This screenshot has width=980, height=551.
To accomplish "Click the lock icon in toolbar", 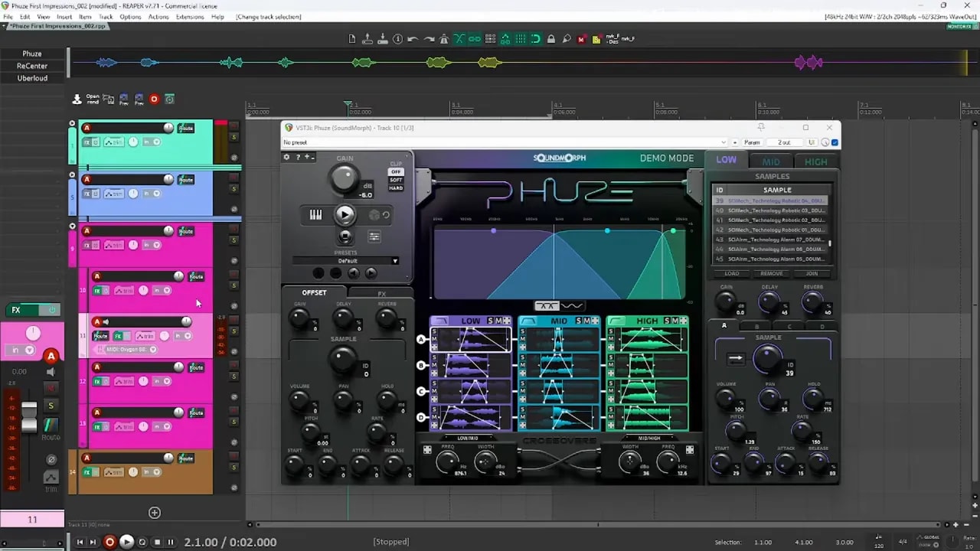I will 551,39.
